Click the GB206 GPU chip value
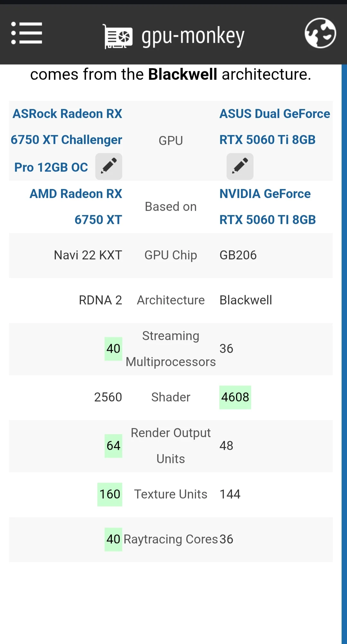Screen dimensions: 347x644 [238, 255]
